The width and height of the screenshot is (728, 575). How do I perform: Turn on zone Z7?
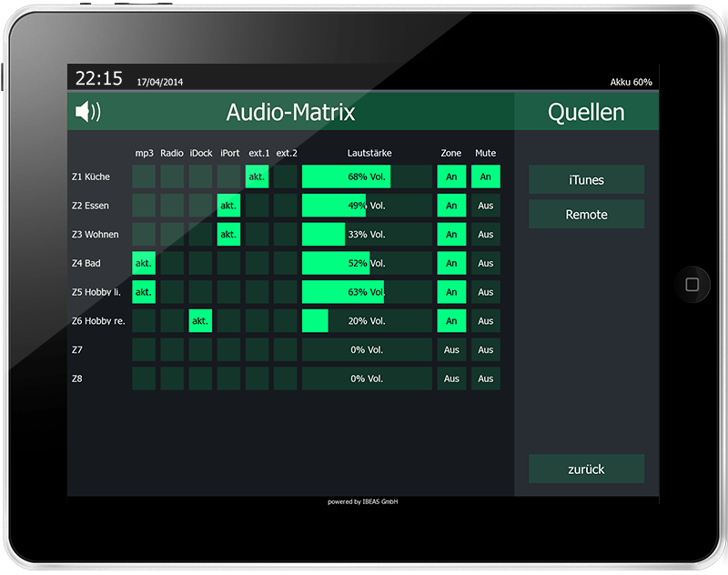tap(451, 350)
